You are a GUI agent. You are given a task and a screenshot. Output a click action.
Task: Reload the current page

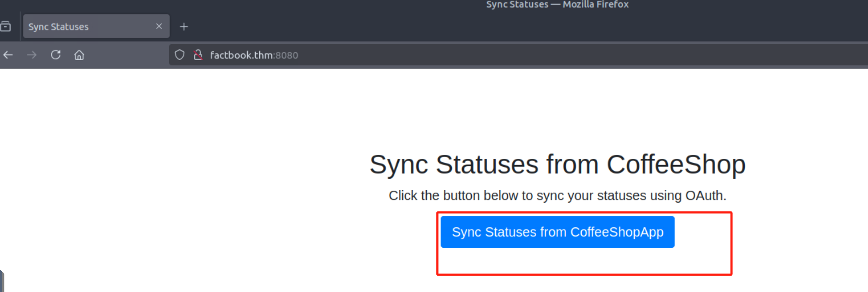point(56,55)
